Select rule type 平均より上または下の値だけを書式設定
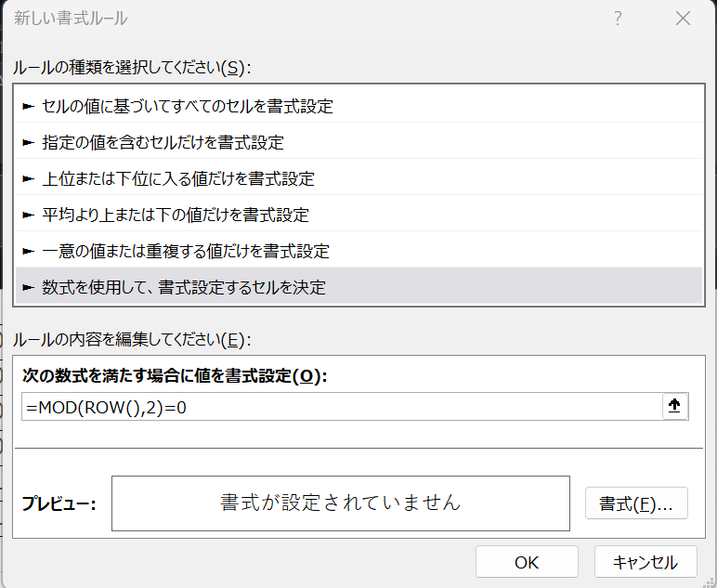 click(x=358, y=215)
